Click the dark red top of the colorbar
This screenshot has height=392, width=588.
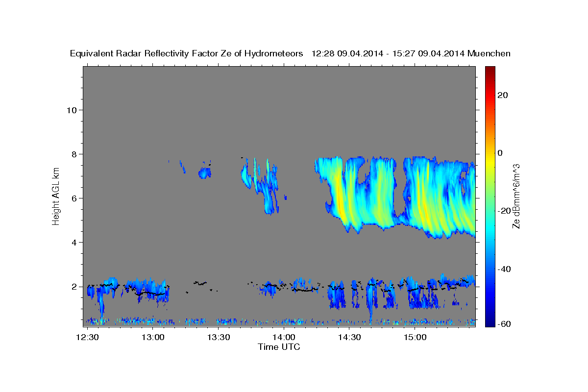point(490,70)
